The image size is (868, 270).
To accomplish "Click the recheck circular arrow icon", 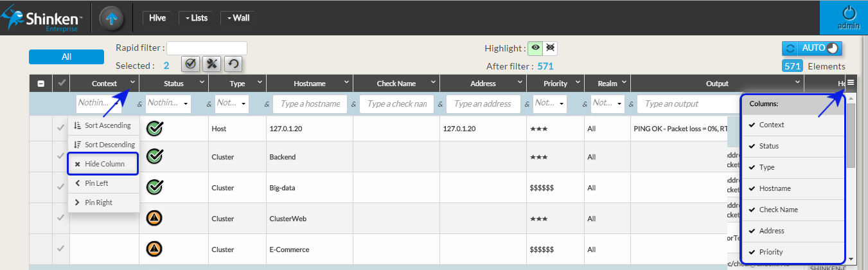I will [233, 64].
